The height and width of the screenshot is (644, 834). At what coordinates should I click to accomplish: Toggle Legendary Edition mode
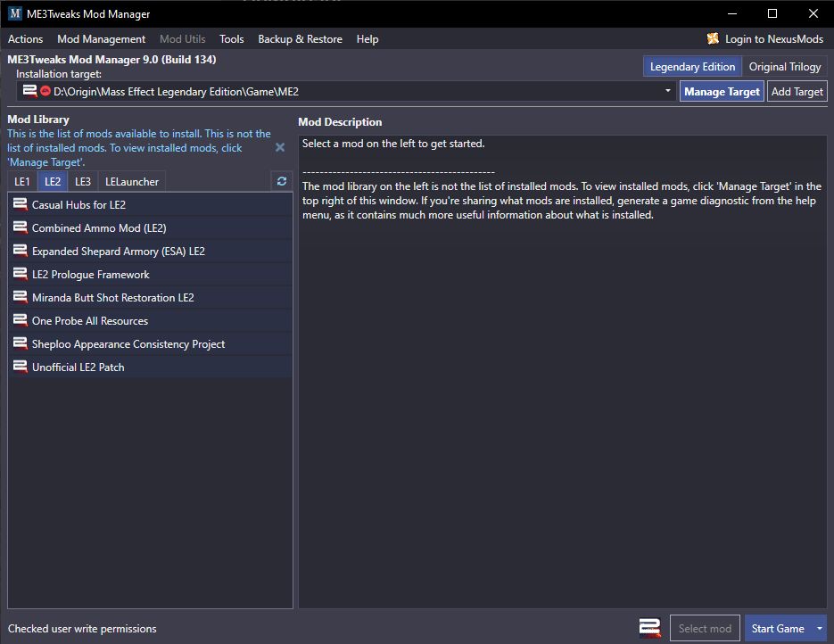click(692, 67)
